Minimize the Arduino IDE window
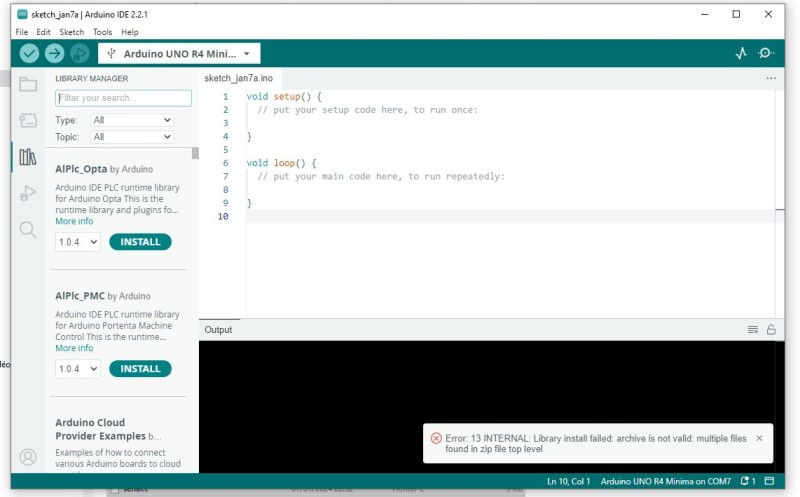Viewport: 800px width, 497px height. tap(705, 14)
